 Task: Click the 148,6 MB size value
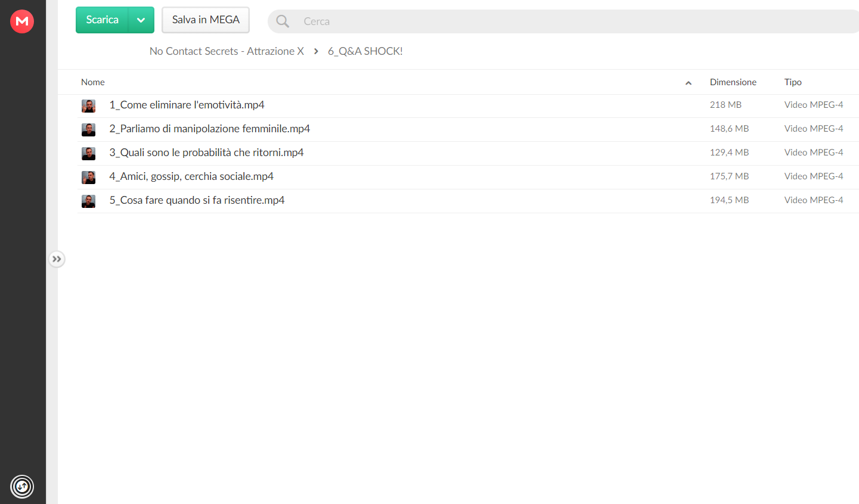[729, 129]
